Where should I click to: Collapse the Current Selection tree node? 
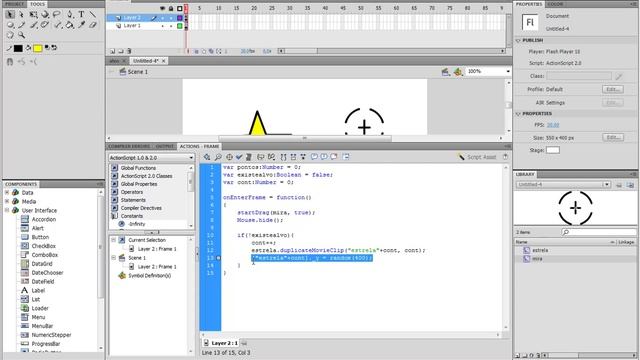(114, 240)
